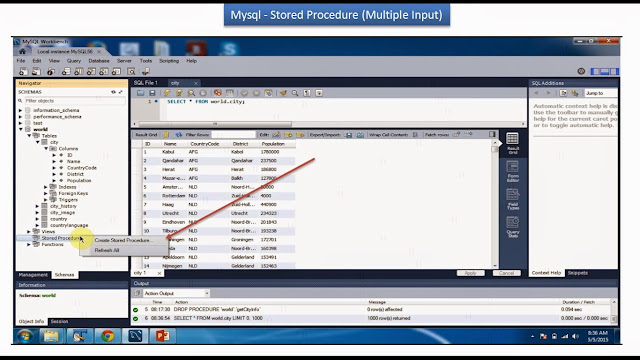The height and width of the screenshot is (360, 640).
Task: Beautify the SQL with the broom icon
Action: [283, 93]
